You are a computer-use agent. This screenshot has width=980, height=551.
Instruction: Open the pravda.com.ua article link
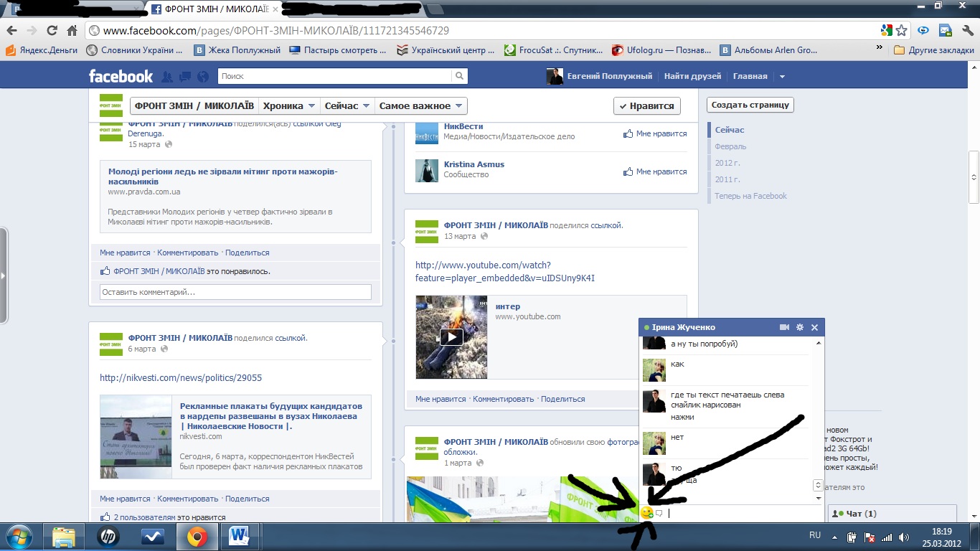(x=222, y=176)
